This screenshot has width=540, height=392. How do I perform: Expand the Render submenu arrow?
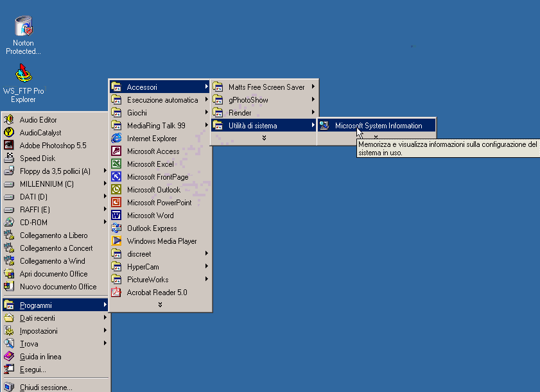(313, 112)
